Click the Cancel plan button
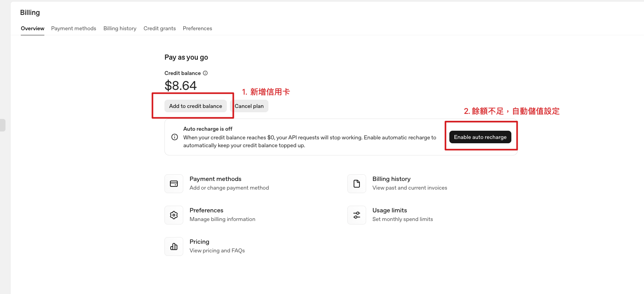 [250, 106]
